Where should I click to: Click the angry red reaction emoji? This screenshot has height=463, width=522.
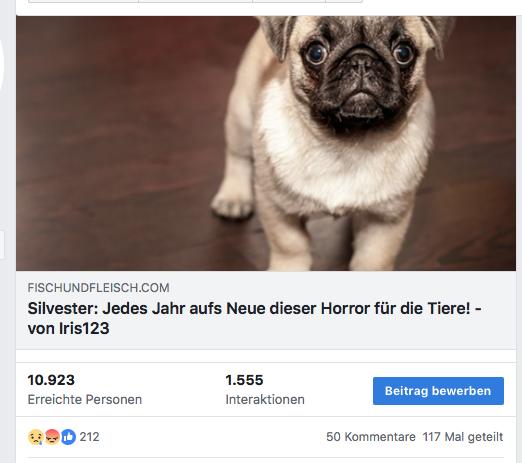tap(52, 437)
